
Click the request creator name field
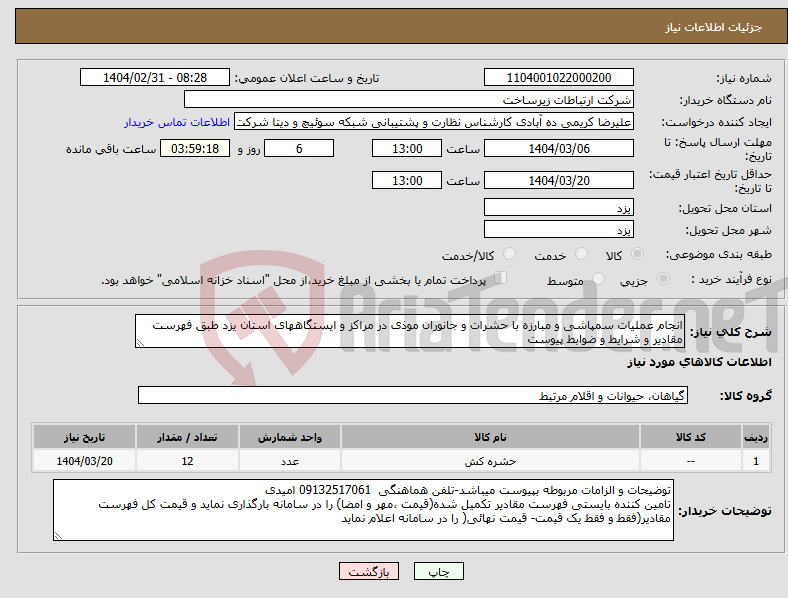coord(434,122)
